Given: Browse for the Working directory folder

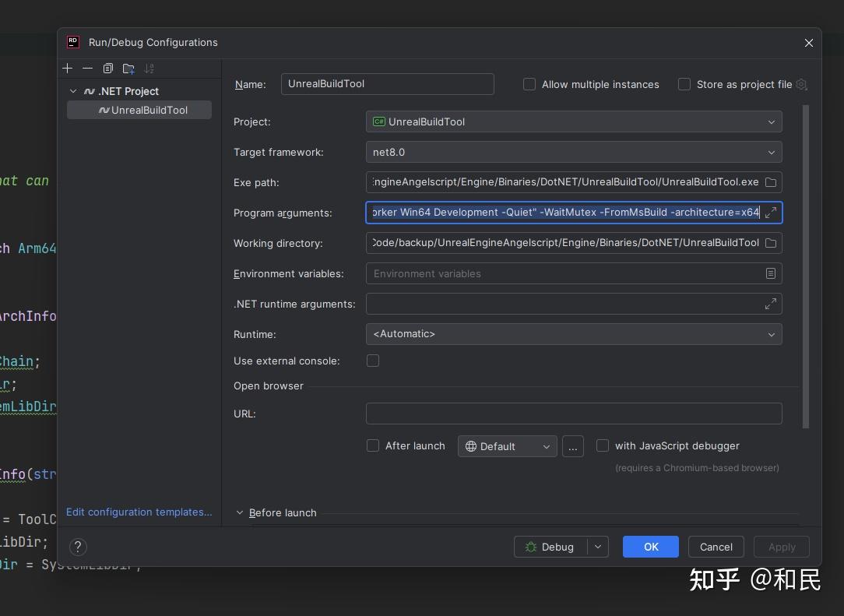Looking at the screenshot, I should pos(771,243).
